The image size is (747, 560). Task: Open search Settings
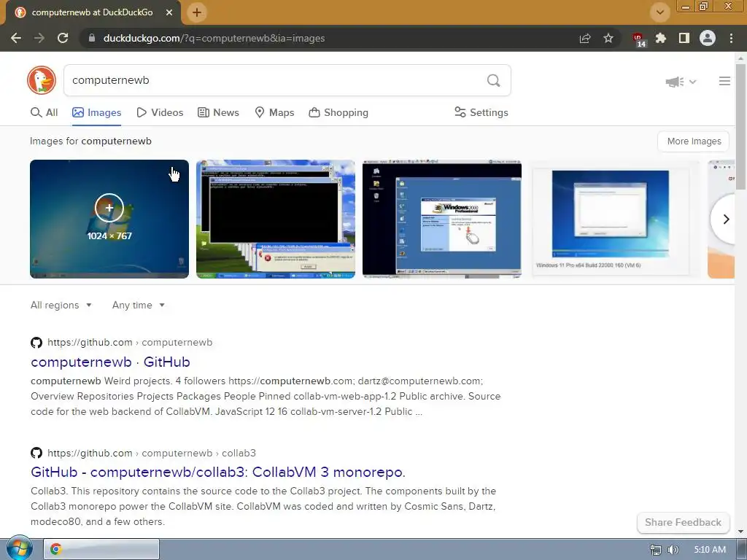[481, 112]
